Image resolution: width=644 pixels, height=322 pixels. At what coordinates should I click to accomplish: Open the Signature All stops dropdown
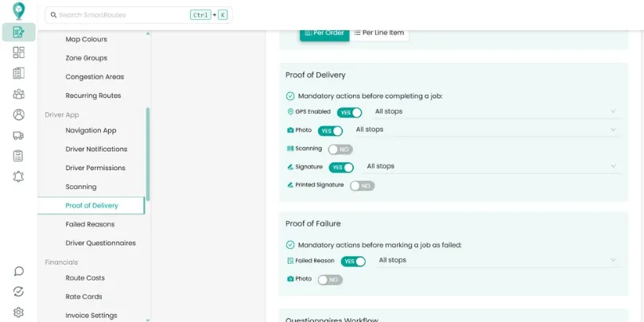point(491,166)
